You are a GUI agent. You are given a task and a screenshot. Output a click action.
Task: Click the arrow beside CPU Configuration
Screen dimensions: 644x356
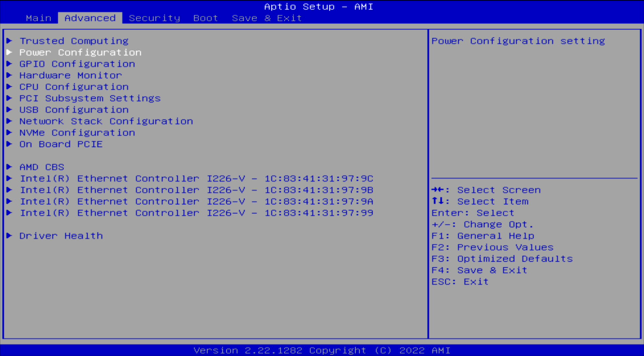(x=9, y=87)
